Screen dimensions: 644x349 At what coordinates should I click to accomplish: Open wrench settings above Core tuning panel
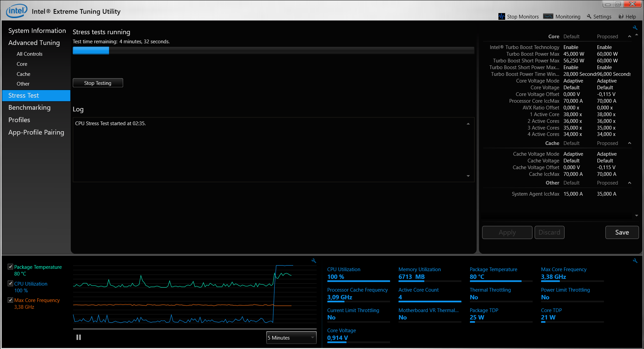[635, 28]
